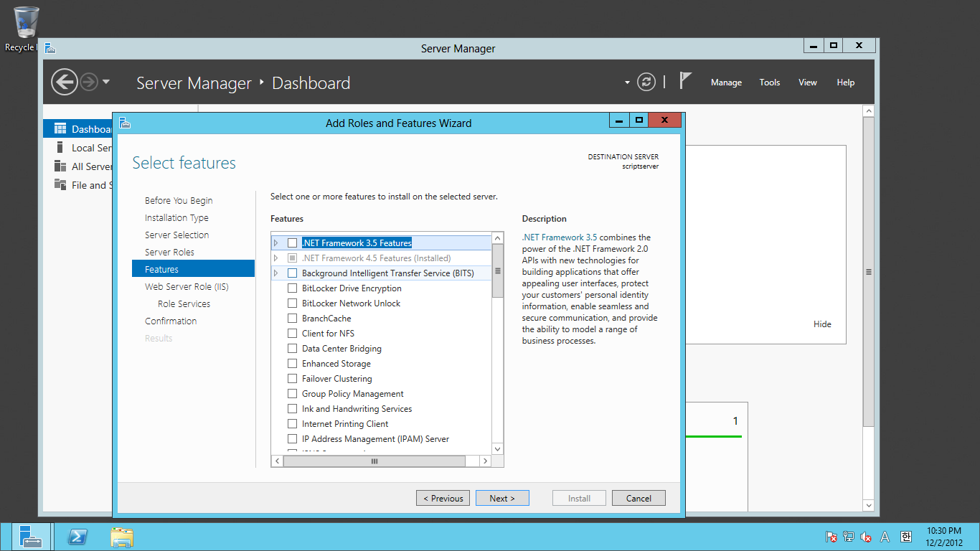Click the 'A' input mode tray icon
Screen dimensions: 980x551
click(885, 537)
